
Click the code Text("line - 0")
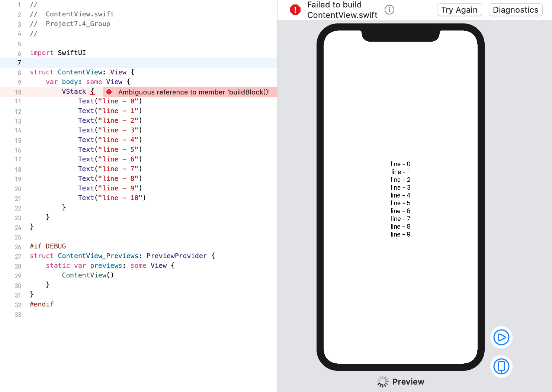(x=110, y=101)
